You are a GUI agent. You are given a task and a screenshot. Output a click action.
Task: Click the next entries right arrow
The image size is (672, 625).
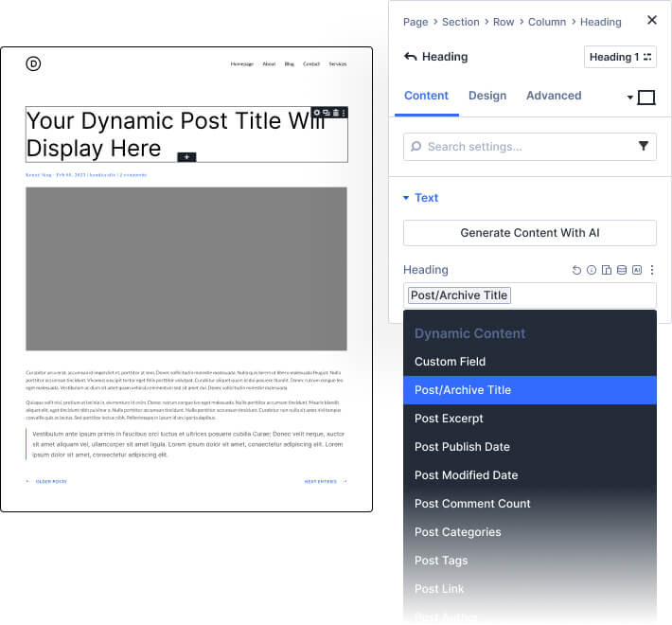[x=345, y=481]
